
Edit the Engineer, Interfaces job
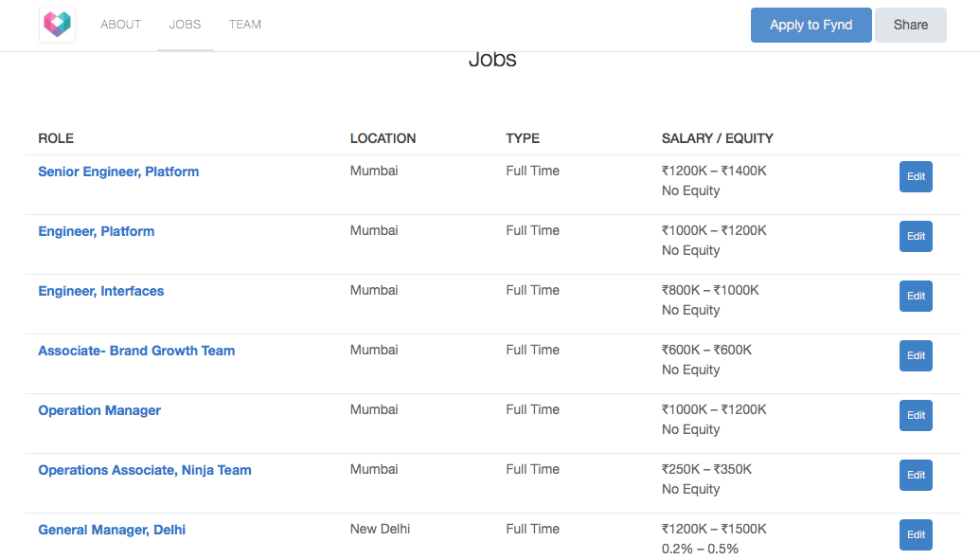pyautogui.click(x=916, y=296)
